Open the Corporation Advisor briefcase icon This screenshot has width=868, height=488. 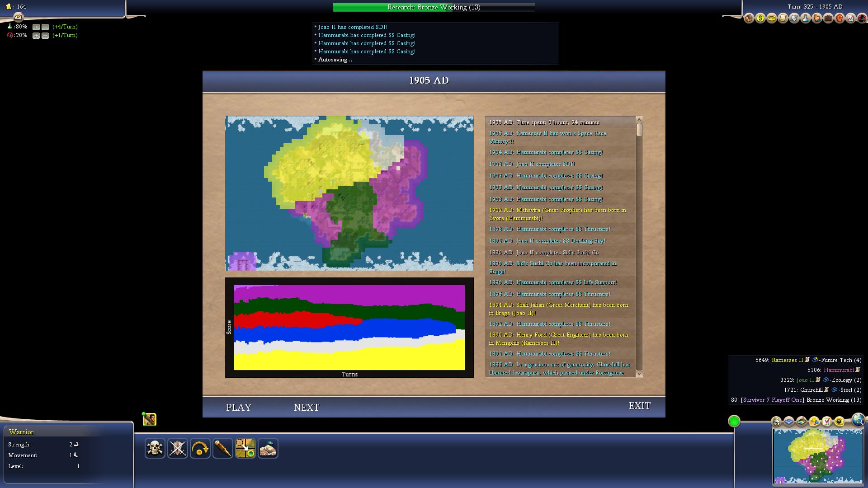click(x=828, y=19)
